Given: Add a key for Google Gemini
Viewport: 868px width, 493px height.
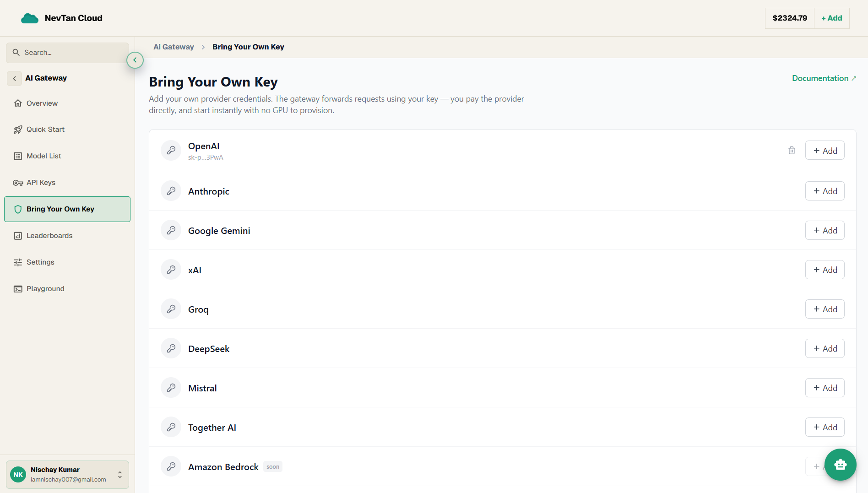Looking at the screenshot, I should tap(825, 230).
